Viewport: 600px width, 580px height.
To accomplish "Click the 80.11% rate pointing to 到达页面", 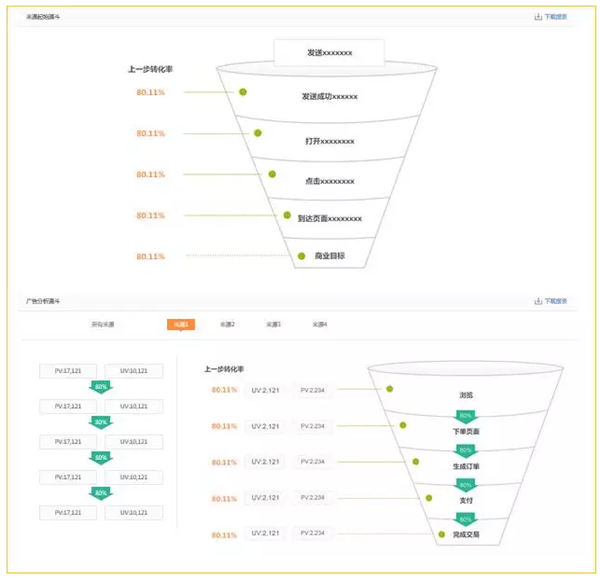I will pyautogui.click(x=151, y=215).
